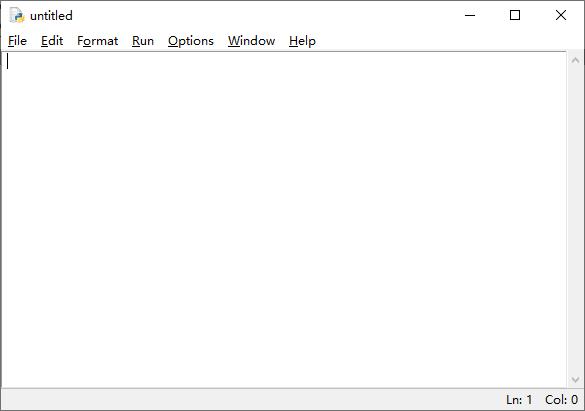Minimize the untitled IDLE window
585x411 pixels.
point(470,15)
